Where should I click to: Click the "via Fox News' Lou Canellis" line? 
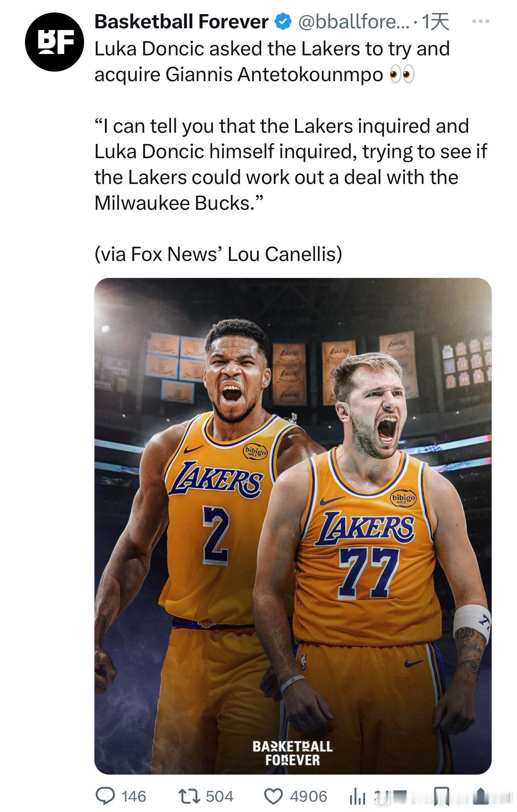(218, 254)
